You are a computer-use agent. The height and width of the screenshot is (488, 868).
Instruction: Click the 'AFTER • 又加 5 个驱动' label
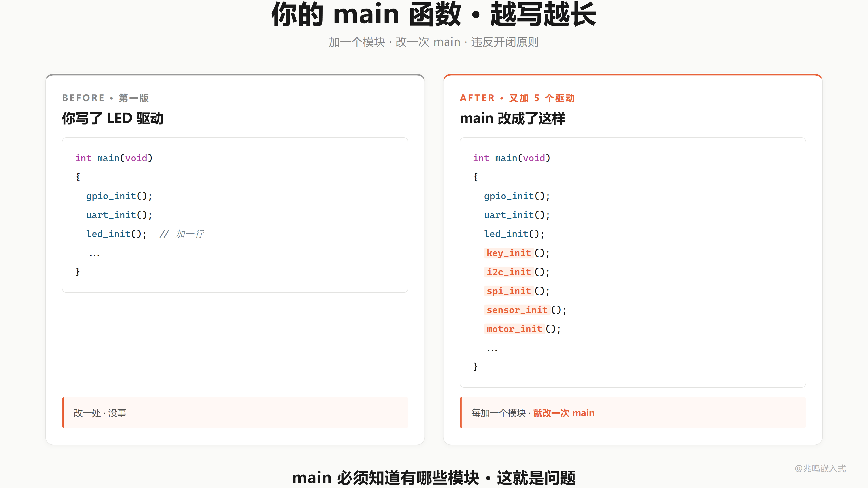[517, 98]
